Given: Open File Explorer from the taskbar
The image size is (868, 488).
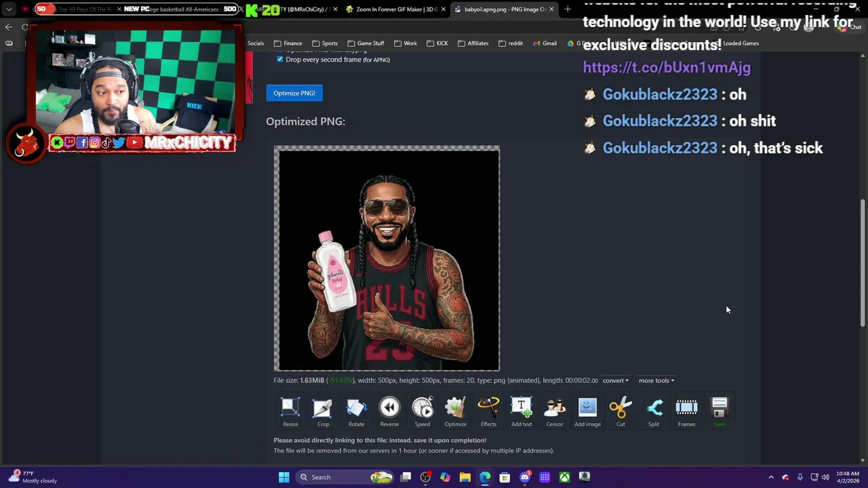Looking at the screenshot, I should point(465,477).
